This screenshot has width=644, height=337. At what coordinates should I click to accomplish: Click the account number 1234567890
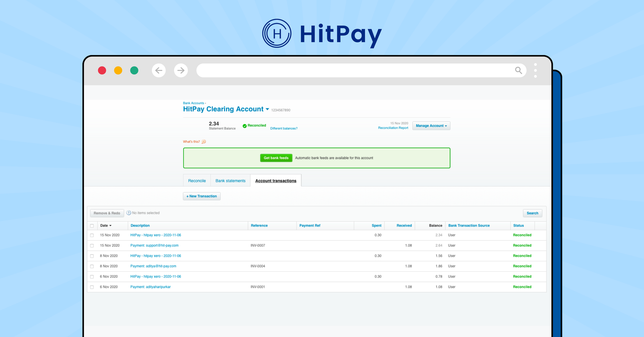(281, 110)
